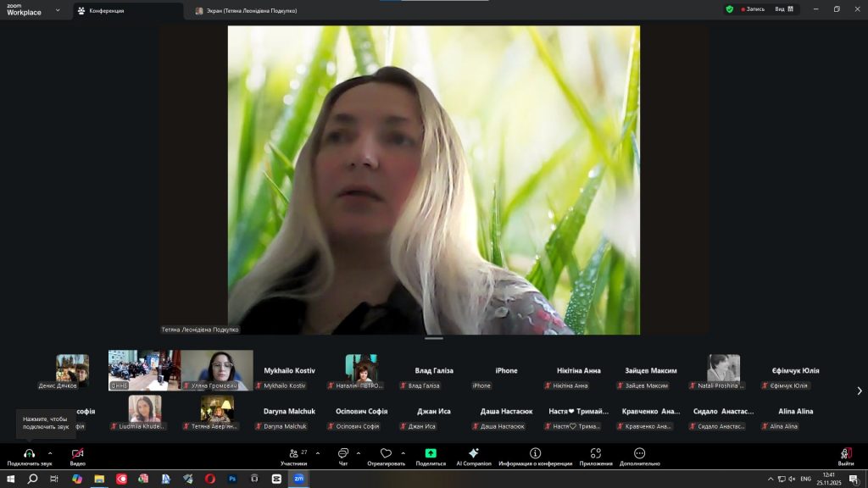Open the Apps icon in toolbar

coord(596,454)
